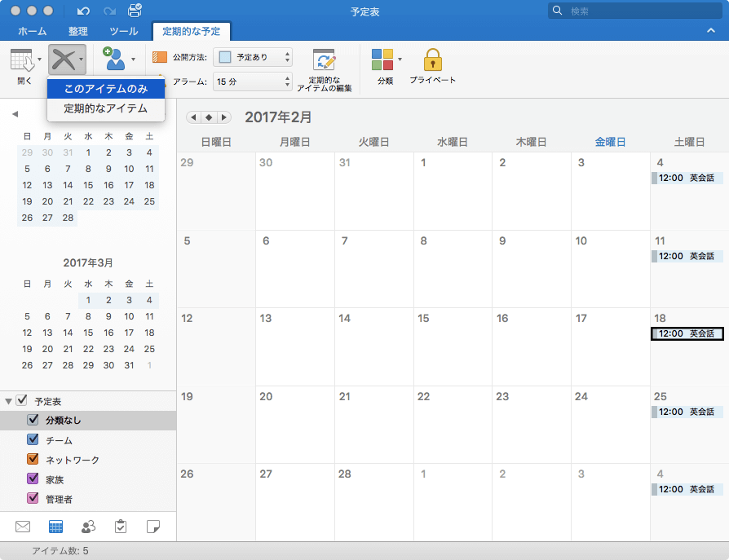The height and width of the screenshot is (560, 729).
Task: Click the day 15 cell in main calendar
Action: [x=453, y=346]
